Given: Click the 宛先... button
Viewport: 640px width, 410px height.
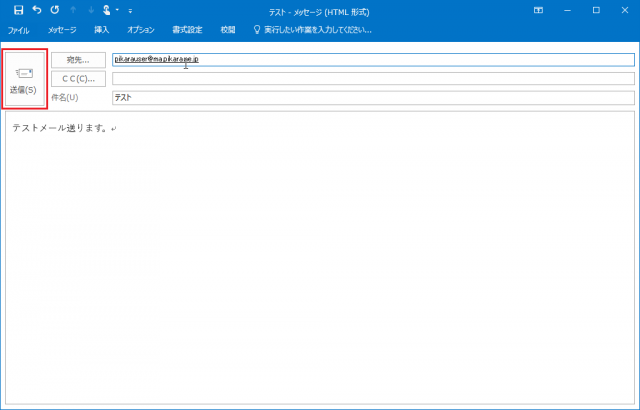Looking at the screenshot, I should (x=78, y=60).
